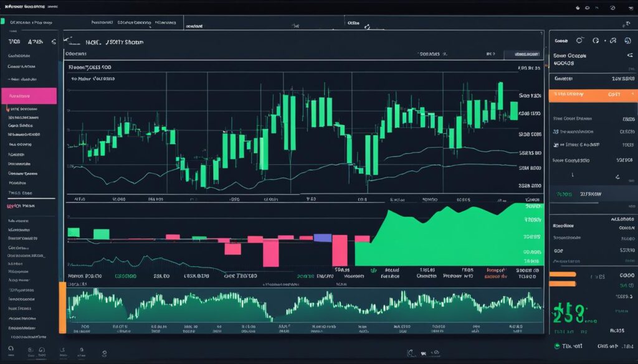Click the small icon above right panel's corner
Image resolution: width=638 pixels, height=364 pixels.
[x=627, y=25]
